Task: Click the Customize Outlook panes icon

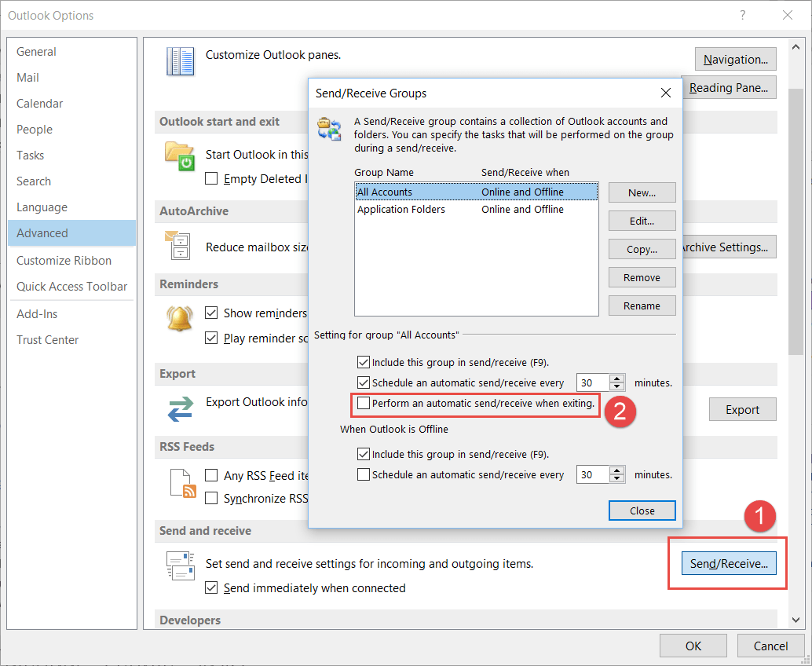Action: coord(180,63)
